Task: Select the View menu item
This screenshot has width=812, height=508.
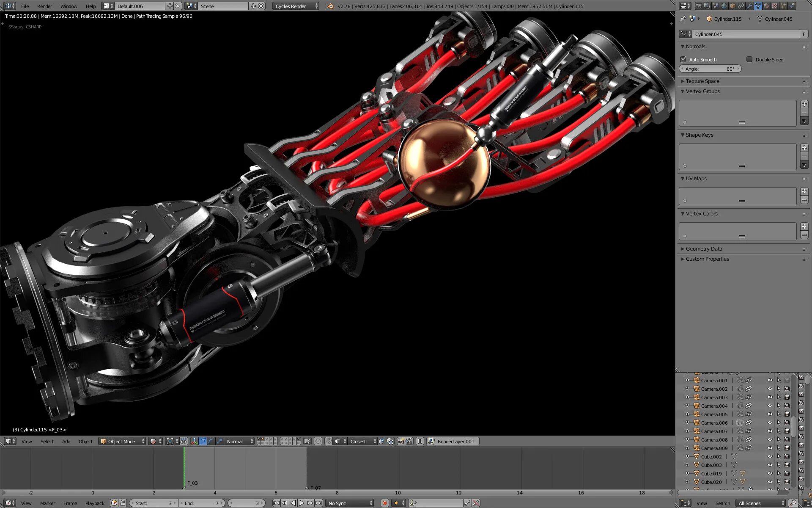Action: pyautogui.click(x=26, y=441)
